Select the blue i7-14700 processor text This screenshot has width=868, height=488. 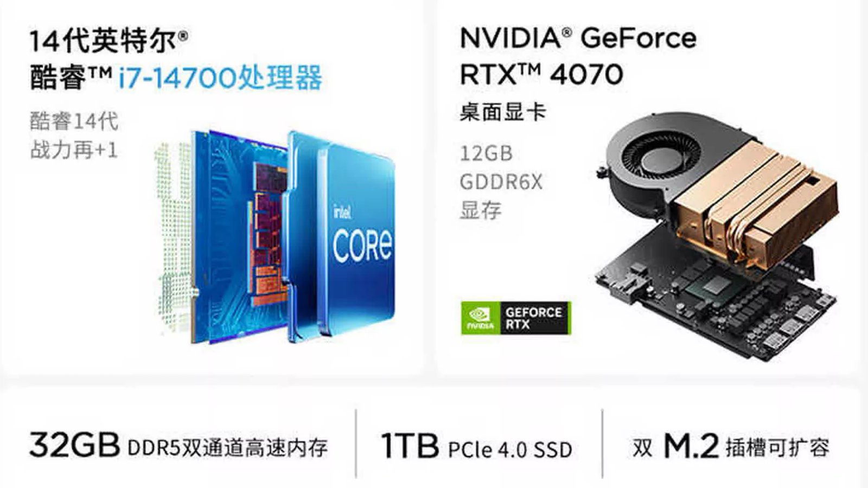(x=220, y=78)
